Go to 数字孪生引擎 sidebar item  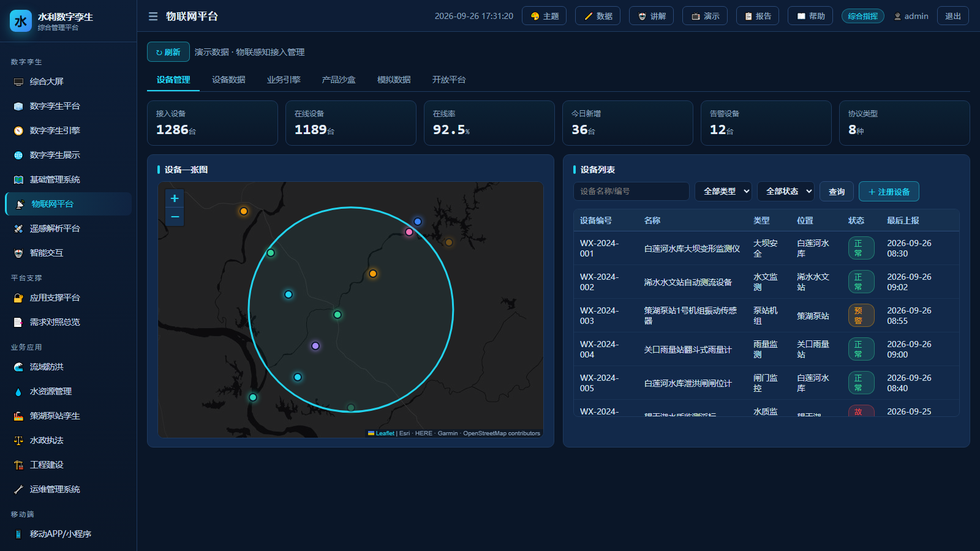68,130
